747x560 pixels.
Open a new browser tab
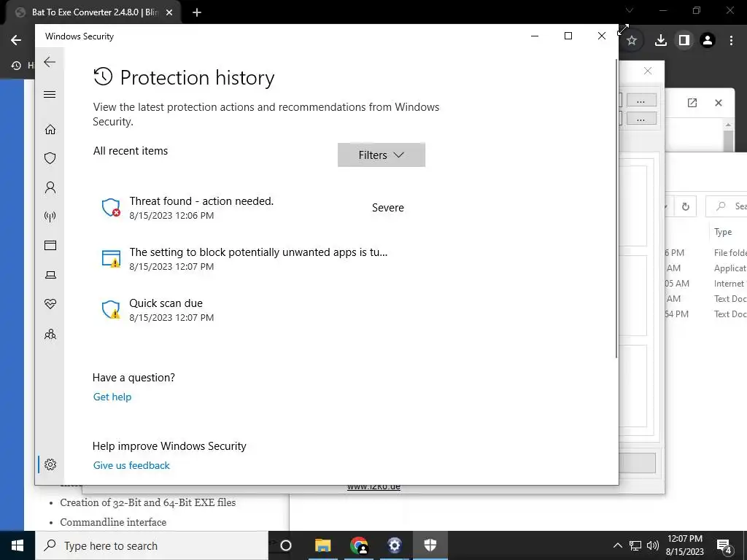[196, 12]
